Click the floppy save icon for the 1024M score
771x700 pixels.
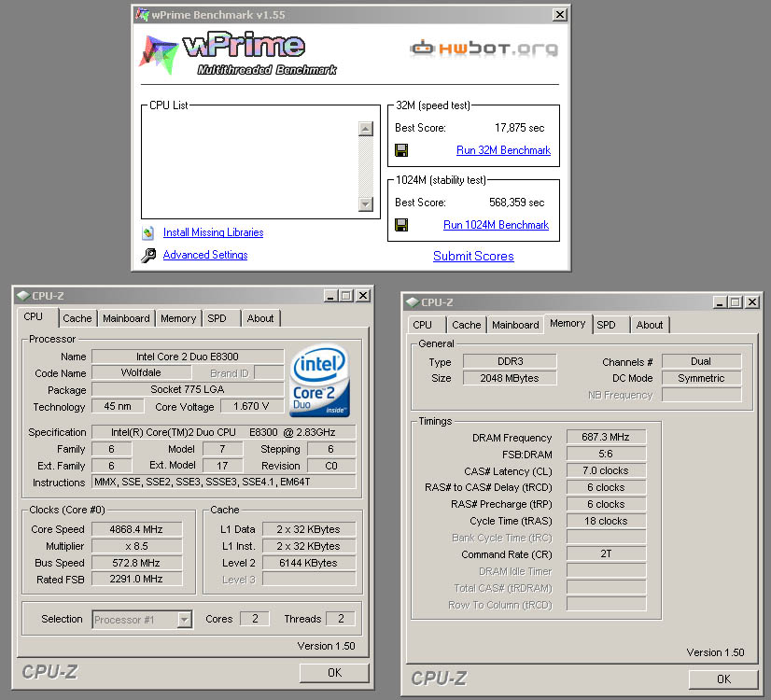(x=401, y=225)
